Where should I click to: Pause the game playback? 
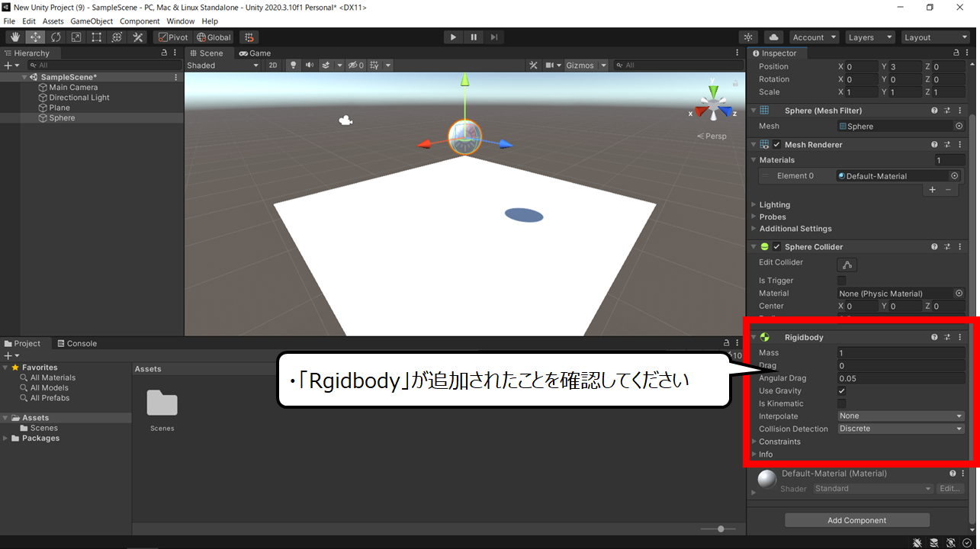474,37
